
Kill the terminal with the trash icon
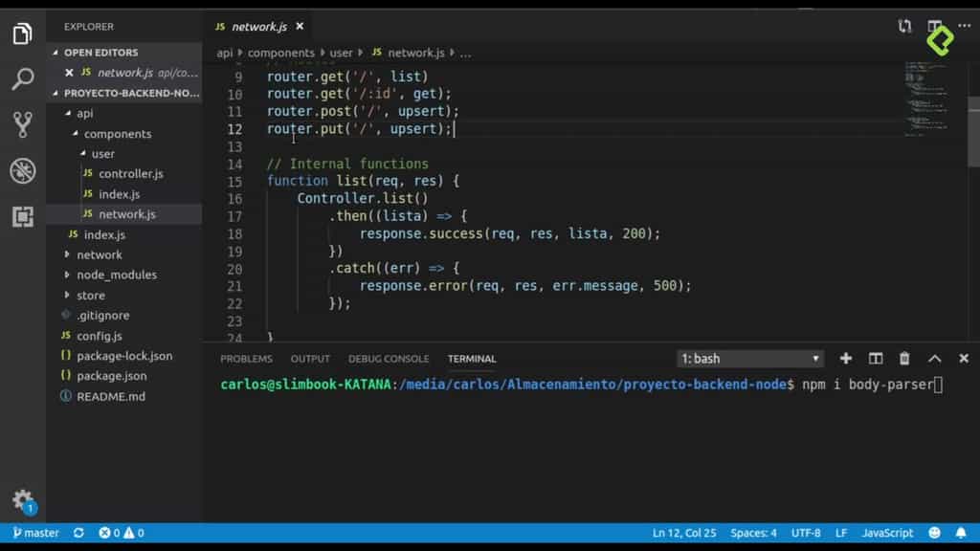click(903, 358)
